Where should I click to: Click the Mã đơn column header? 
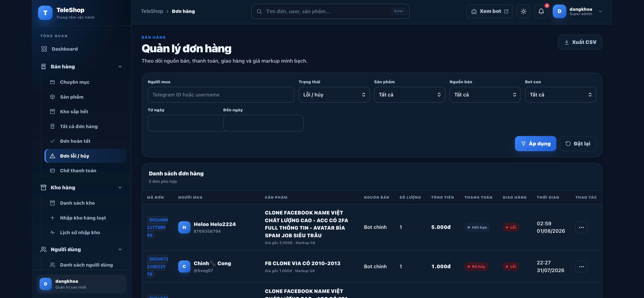pos(155,197)
